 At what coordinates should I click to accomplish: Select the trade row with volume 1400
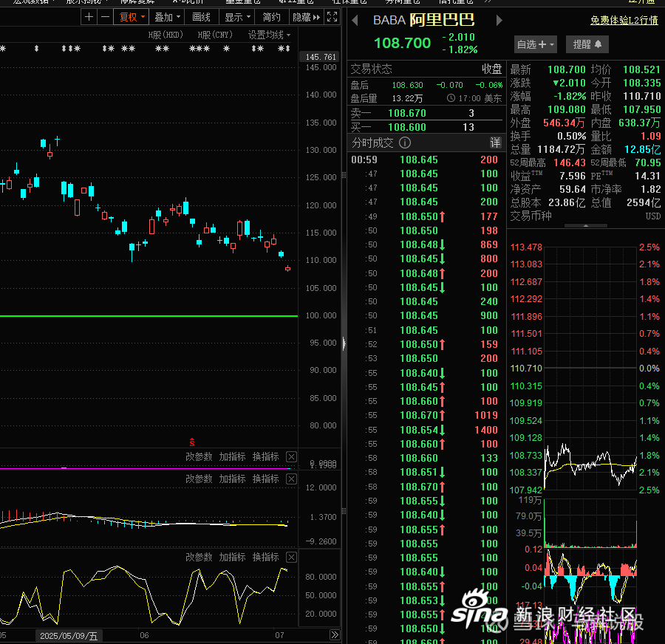coord(425,430)
